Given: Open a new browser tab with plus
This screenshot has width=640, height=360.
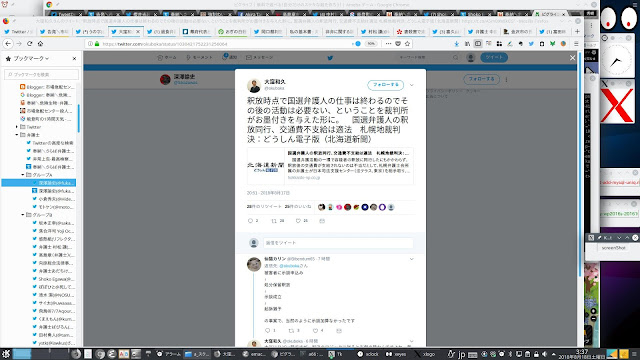Looking at the screenshot, I should (x=577, y=31).
